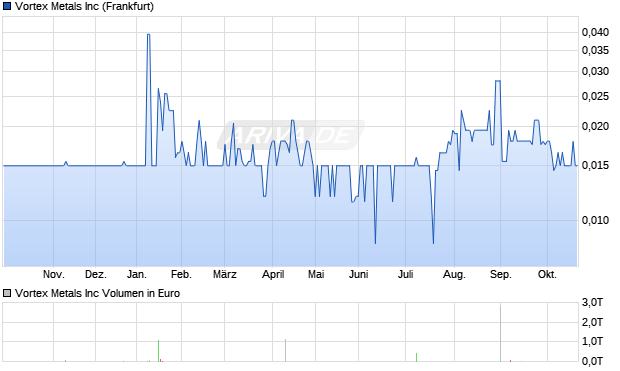This screenshot has width=620, height=371.
Task: Click the 'Juli' month label
Action: (x=405, y=274)
